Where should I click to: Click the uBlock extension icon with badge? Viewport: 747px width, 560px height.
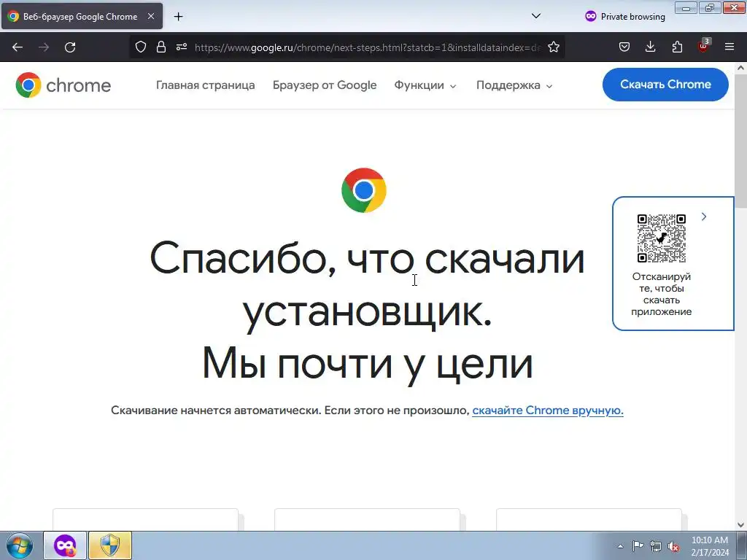pyautogui.click(x=704, y=46)
